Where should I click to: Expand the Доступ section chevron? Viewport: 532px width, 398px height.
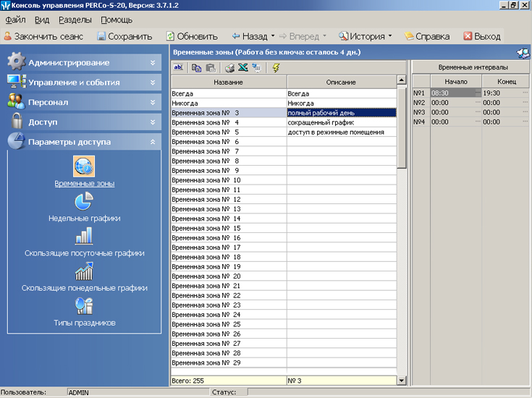coord(153,122)
